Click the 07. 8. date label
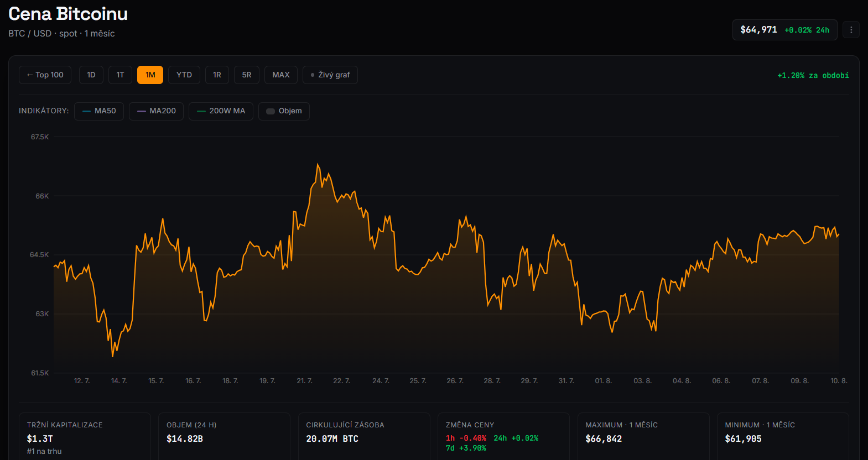 [x=760, y=381]
